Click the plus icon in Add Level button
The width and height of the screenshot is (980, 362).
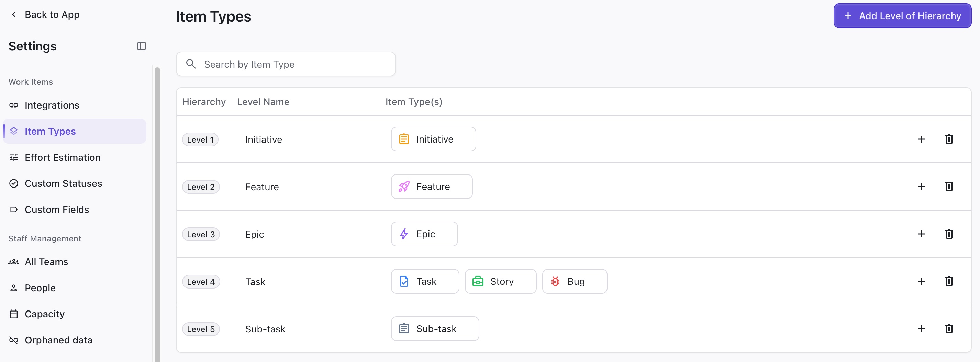pyautogui.click(x=848, y=16)
